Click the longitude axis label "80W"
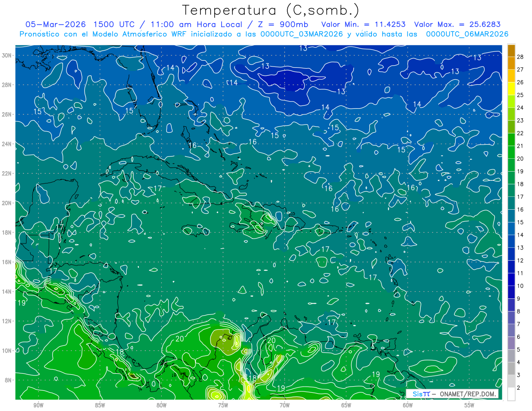Viewport: 532px width, 411px height. tap(161, 405)
